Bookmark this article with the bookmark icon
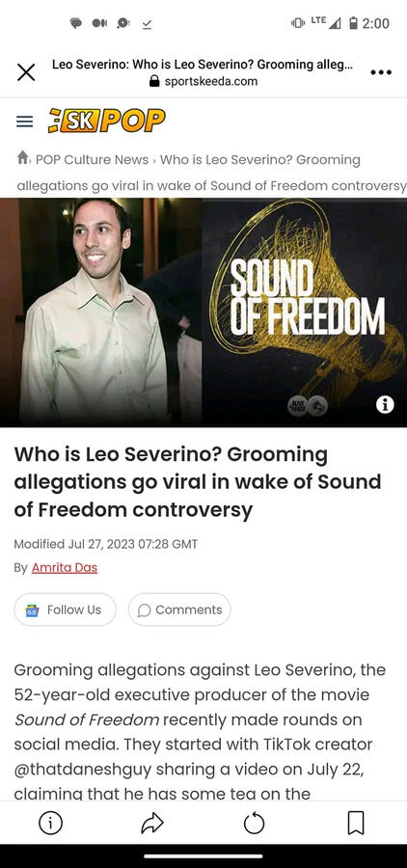 [356, 824]
